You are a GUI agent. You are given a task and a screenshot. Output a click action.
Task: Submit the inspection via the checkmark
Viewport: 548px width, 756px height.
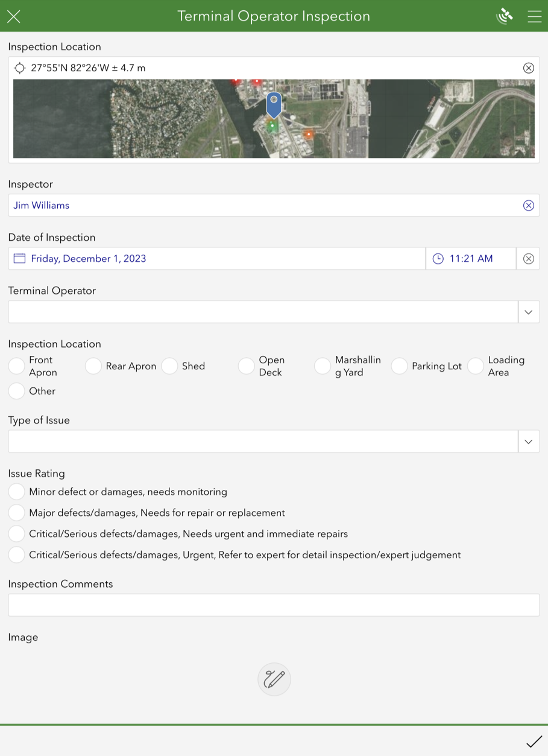click(535, 740)
